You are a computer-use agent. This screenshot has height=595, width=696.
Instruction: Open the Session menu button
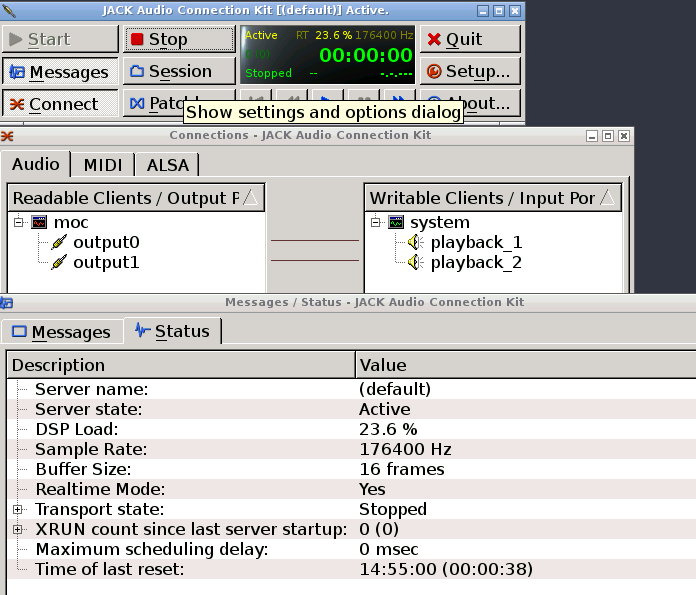pyautogui.click(x=179, y=71)
